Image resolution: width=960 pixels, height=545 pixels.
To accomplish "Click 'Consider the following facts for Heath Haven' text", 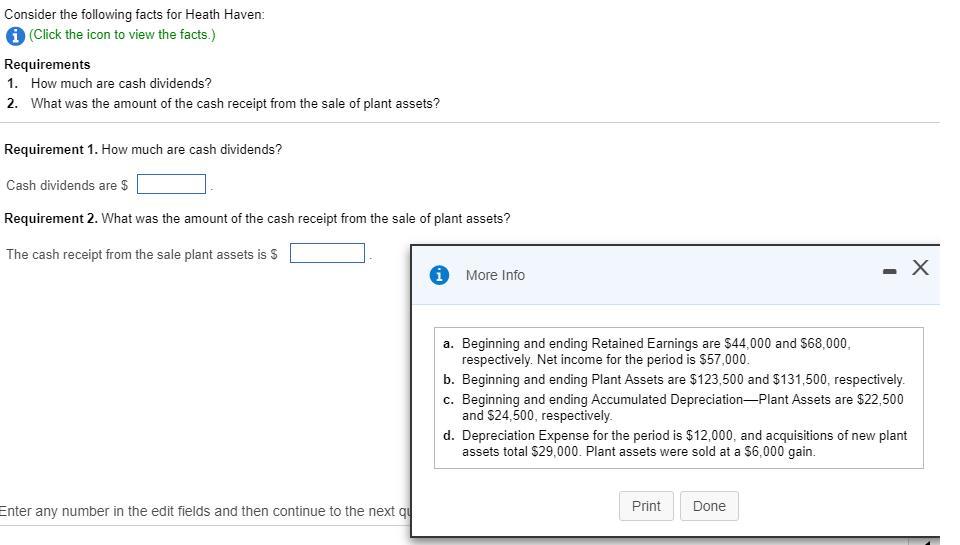I will [134, 14].
